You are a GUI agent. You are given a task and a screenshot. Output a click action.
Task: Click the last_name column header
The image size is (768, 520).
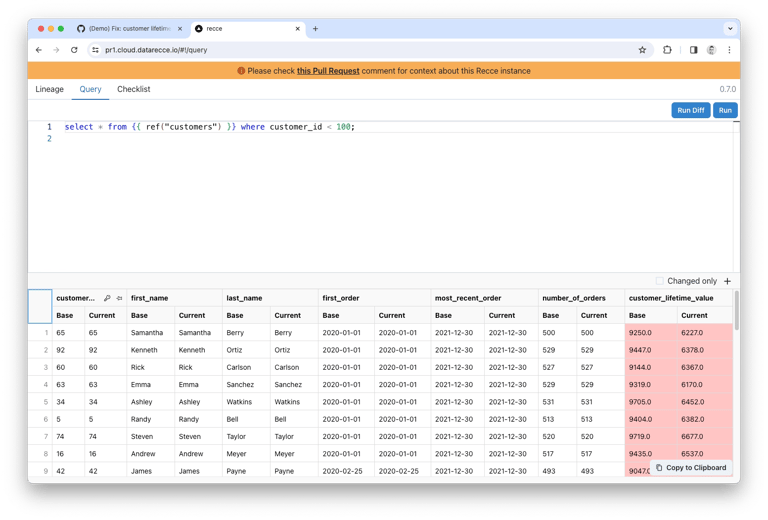click(270, 298)
